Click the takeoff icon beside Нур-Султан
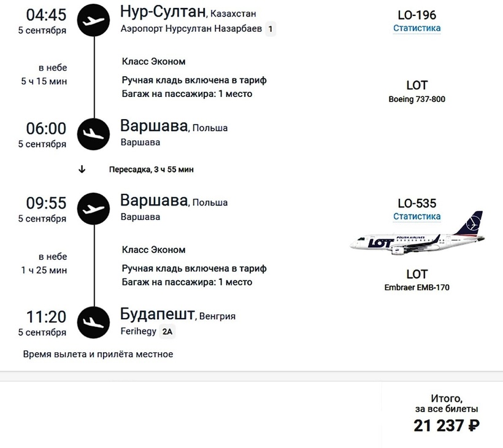This screenshot has width=503, height=448. [x=93, y=20]
